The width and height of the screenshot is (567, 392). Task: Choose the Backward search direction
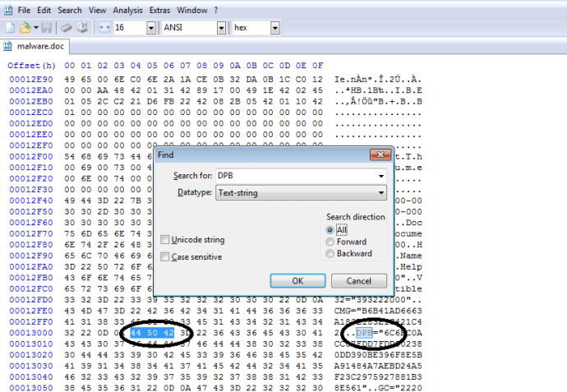tap(330, 253)
